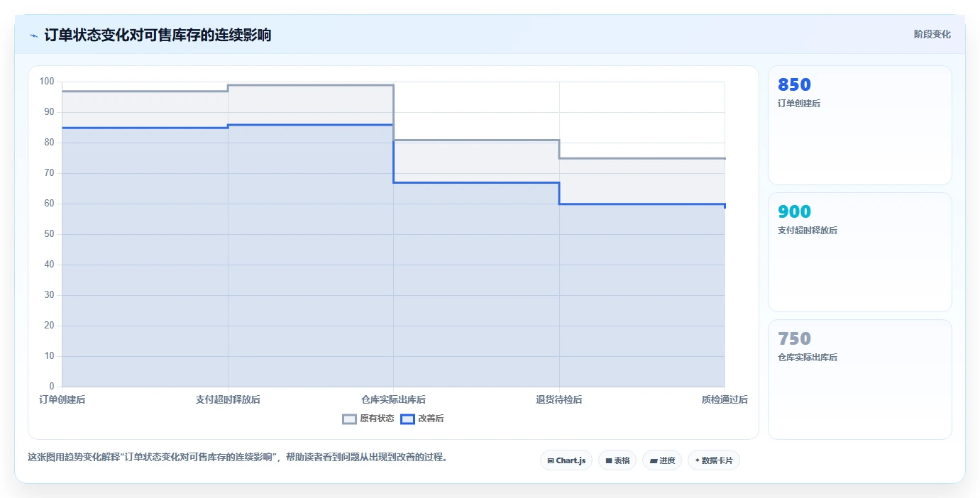This screenshot has width=980, height=498.
Task: Click the 原有状态 legend text
Action: (377, 419)
